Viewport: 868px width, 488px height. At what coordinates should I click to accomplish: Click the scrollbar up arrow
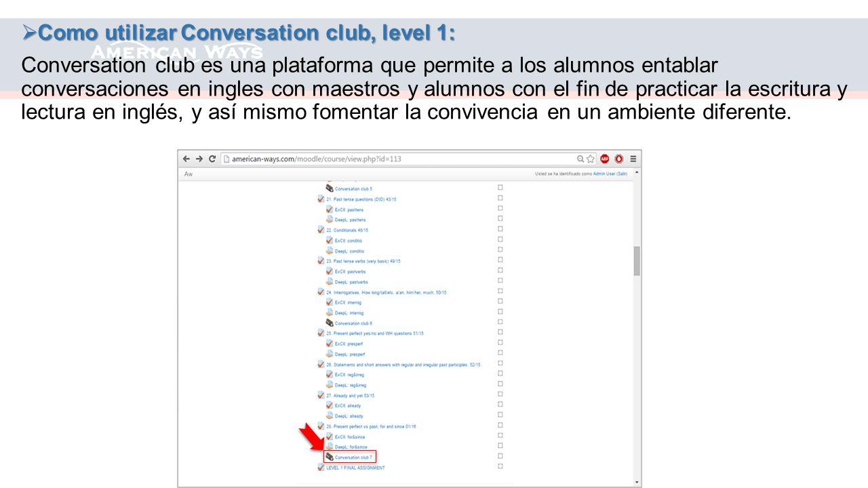point(637,173)
